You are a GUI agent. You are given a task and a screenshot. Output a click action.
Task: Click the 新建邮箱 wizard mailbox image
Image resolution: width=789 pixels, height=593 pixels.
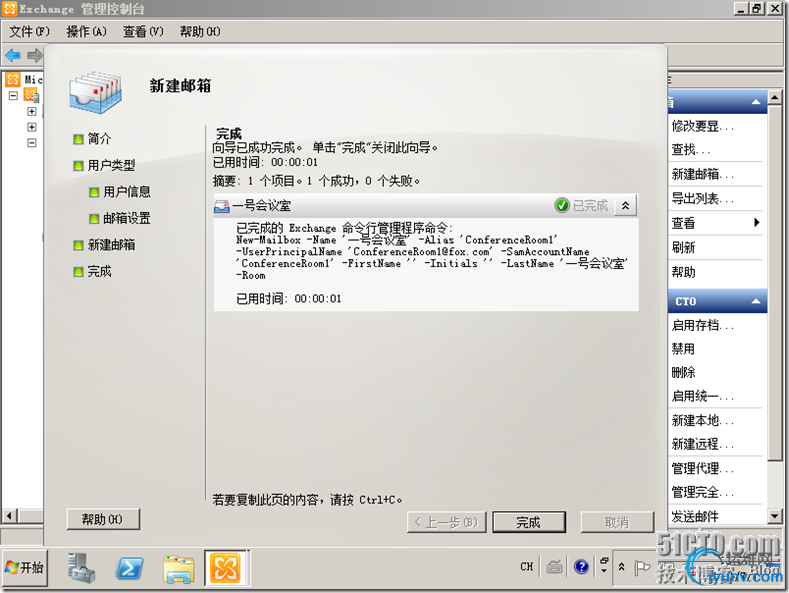(x=95, y=92)
